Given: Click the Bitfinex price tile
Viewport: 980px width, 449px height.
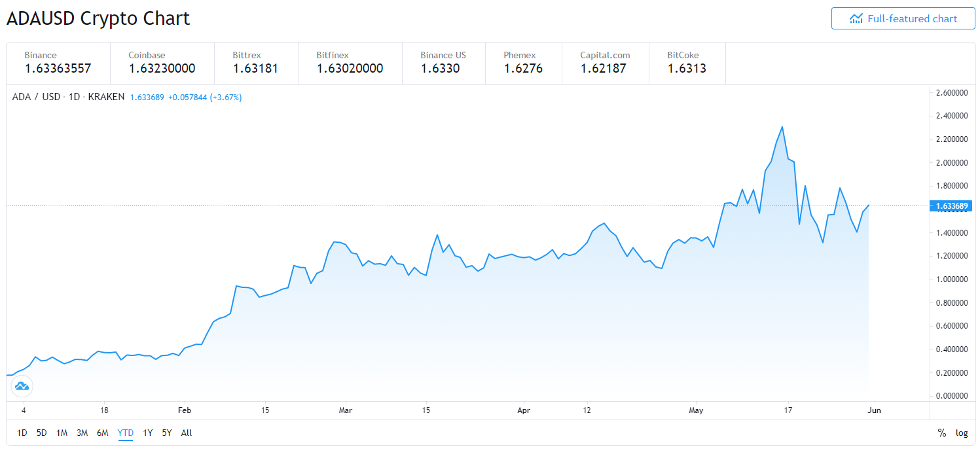Looking at the screenshot, I should [x=350, y=63].
